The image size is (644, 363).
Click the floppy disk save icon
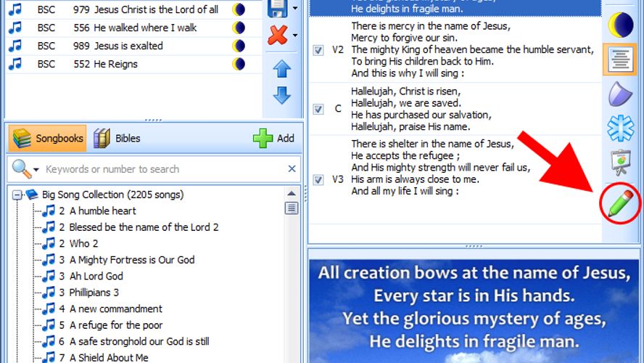coord(278,8)
